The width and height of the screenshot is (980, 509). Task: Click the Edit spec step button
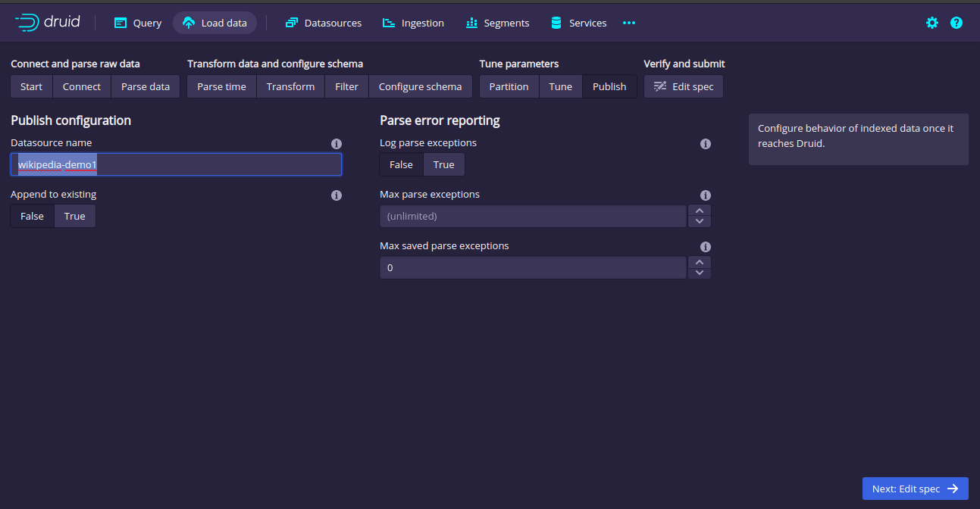pos(684,86)
